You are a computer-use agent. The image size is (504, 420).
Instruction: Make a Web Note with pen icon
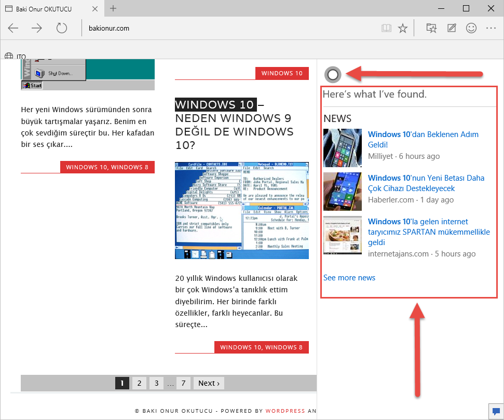point(452,29)
